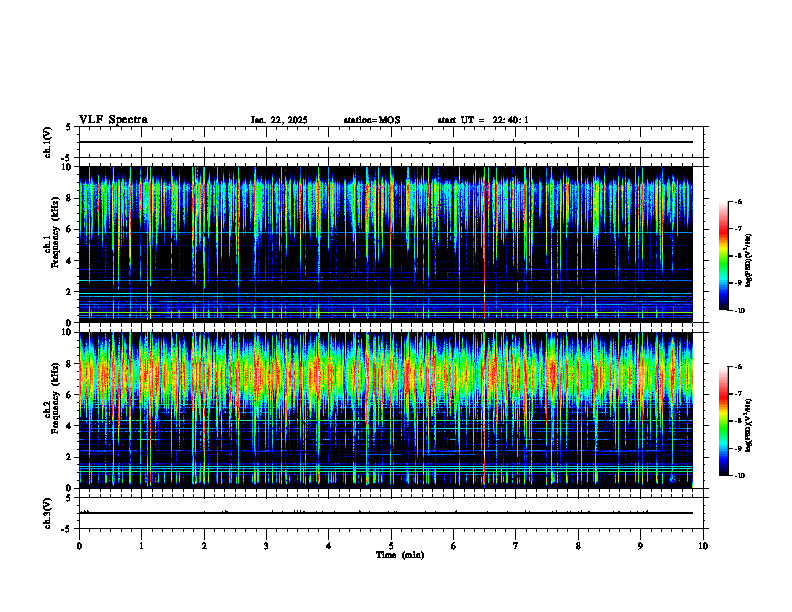Click the "-7" tick on ch.2 colorbar
The height and width of the screenshot is (612, 792).
(x=739, y=394)
